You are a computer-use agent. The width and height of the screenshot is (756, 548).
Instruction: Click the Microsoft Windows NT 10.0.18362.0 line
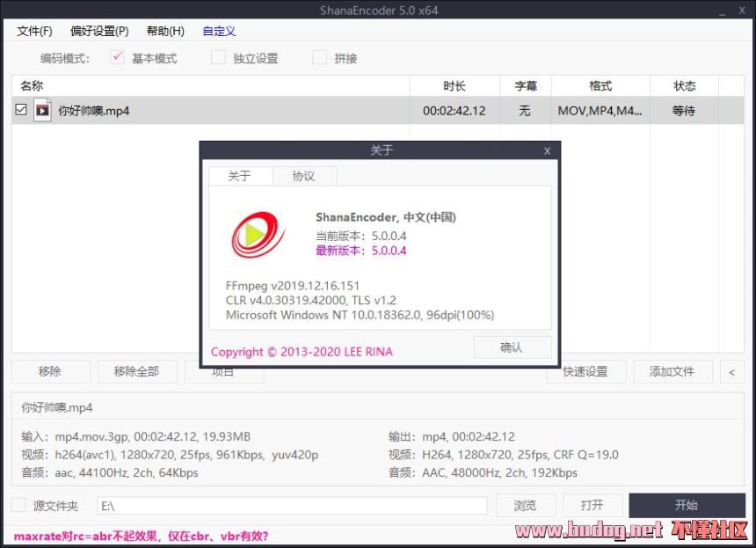click(360, 315)
